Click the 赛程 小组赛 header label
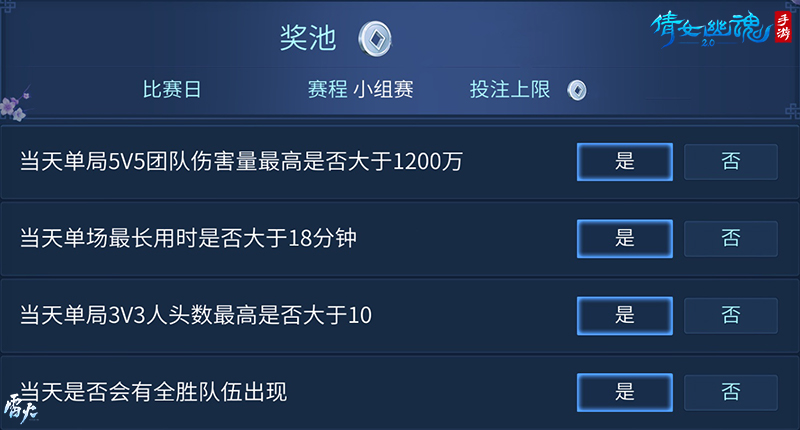This screenshot has width=800, height=430. (x=360, y=90)
